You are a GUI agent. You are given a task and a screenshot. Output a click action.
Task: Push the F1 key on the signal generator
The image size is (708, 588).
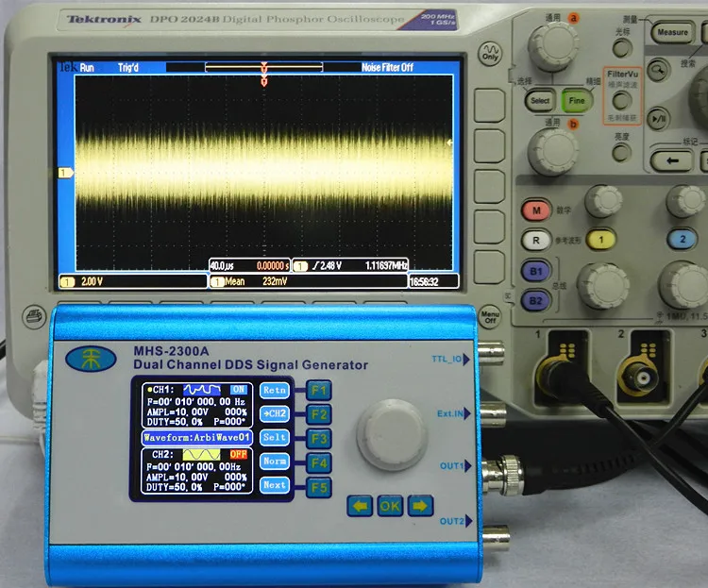pyautogui.click(x=319, y=390)
